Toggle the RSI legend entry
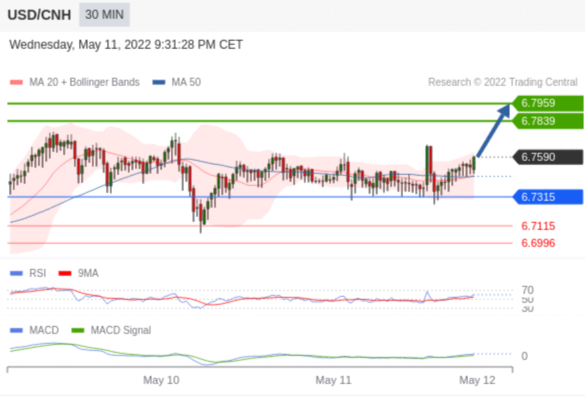The width and height of the screenshot is (585, 404). coord(28,273)
